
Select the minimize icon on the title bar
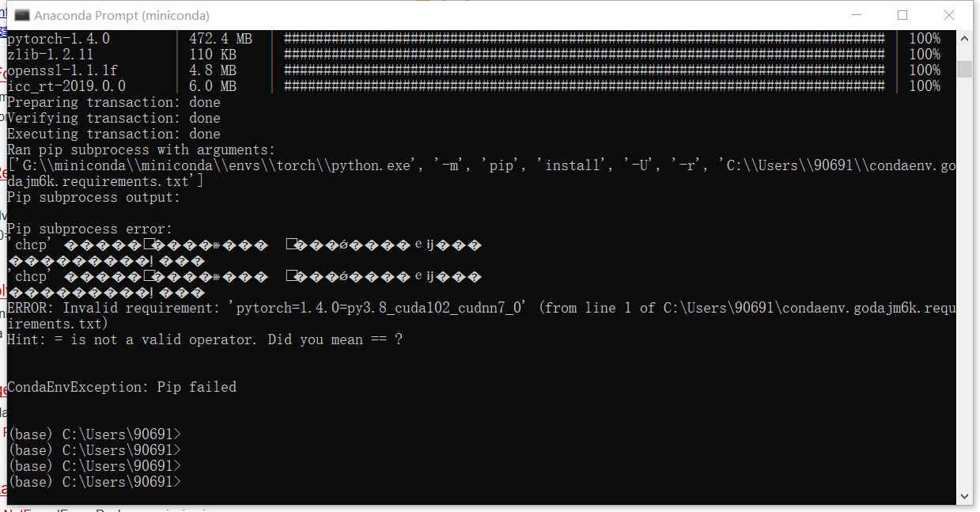857,15
